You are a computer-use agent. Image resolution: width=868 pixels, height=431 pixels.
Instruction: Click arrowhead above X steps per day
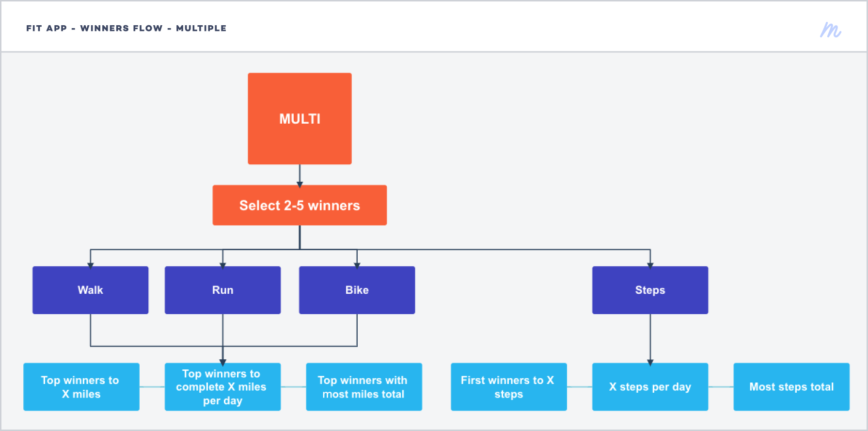(x=650, y=363)
